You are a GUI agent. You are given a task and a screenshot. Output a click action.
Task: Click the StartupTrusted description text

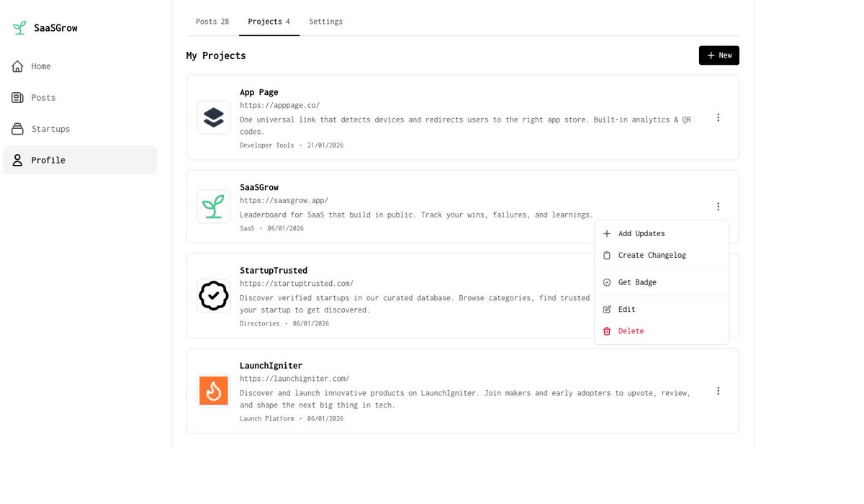point(416,304)
